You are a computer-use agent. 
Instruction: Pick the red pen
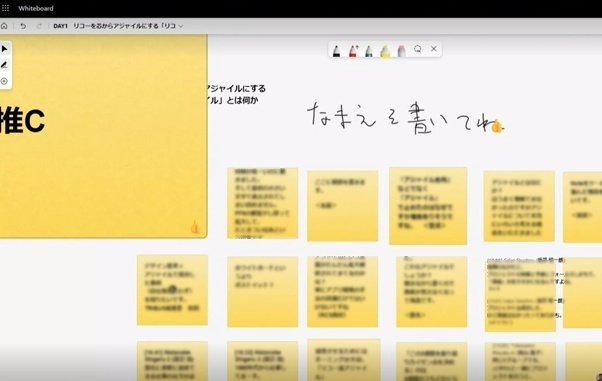point(353,51)
